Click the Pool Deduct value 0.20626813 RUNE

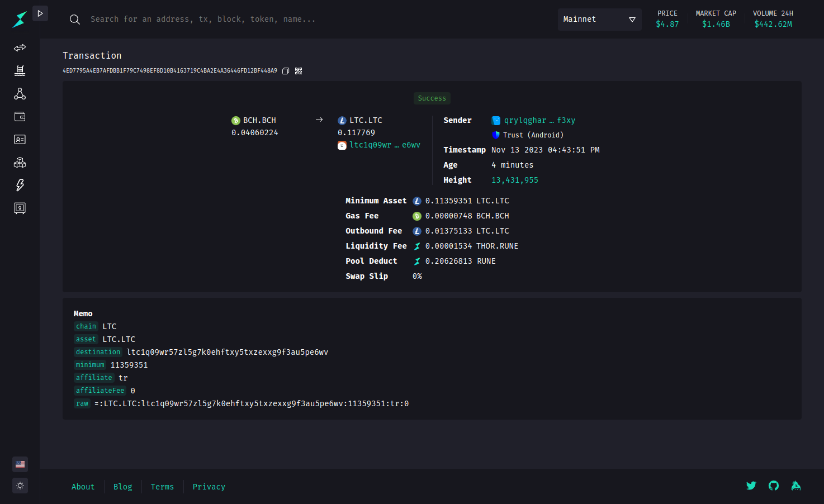click(x=461, y=261)
